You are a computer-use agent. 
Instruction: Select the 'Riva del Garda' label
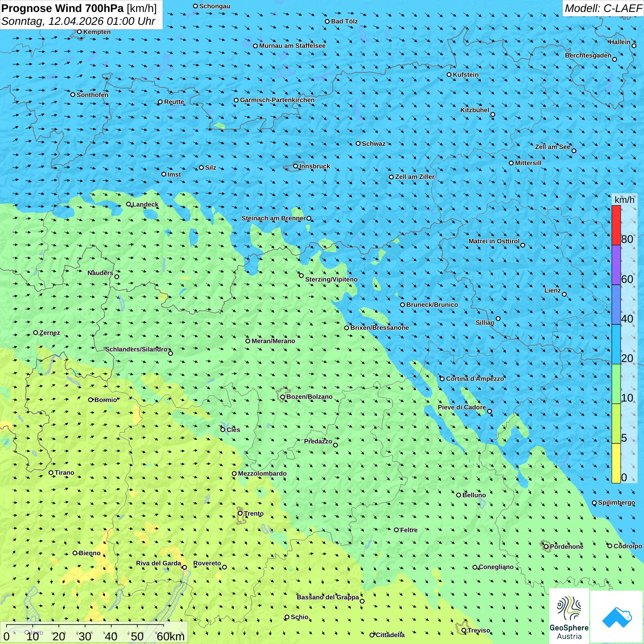click(x=159, y=563)
